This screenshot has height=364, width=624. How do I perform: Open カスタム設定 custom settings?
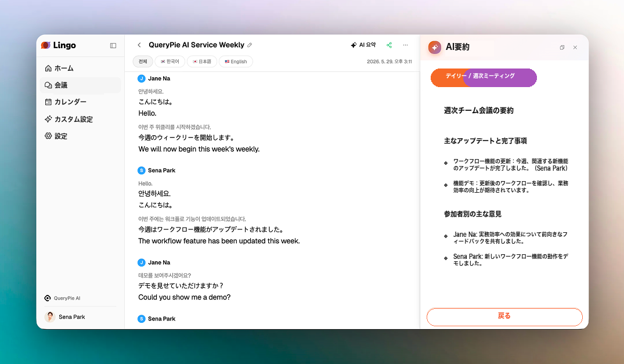pos(80,119)
